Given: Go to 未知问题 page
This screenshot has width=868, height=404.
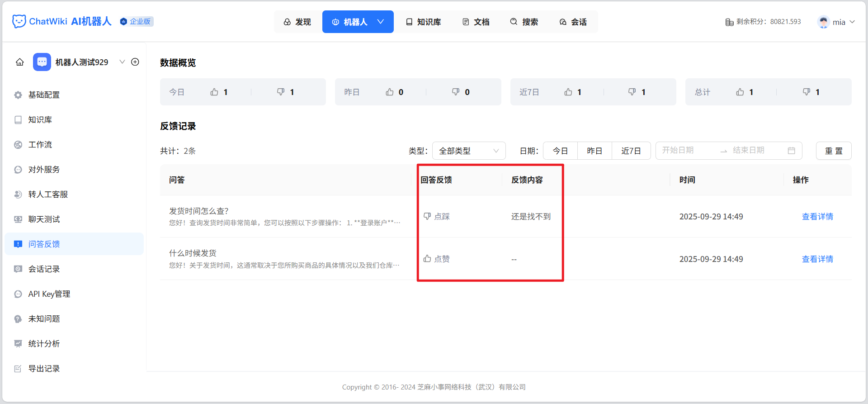Looking at the screenshot, I should [75, 318].
